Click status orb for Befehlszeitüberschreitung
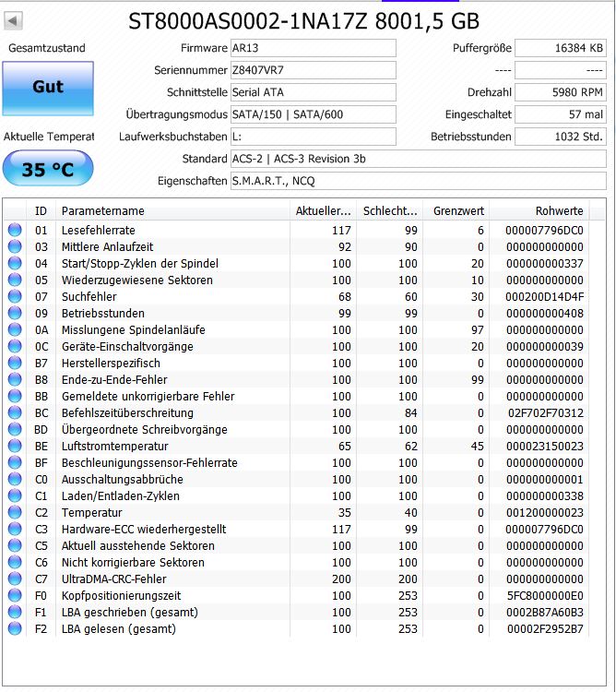Image resolution: width=616 pixels, height=692 pixels. [x=15, y=412]
